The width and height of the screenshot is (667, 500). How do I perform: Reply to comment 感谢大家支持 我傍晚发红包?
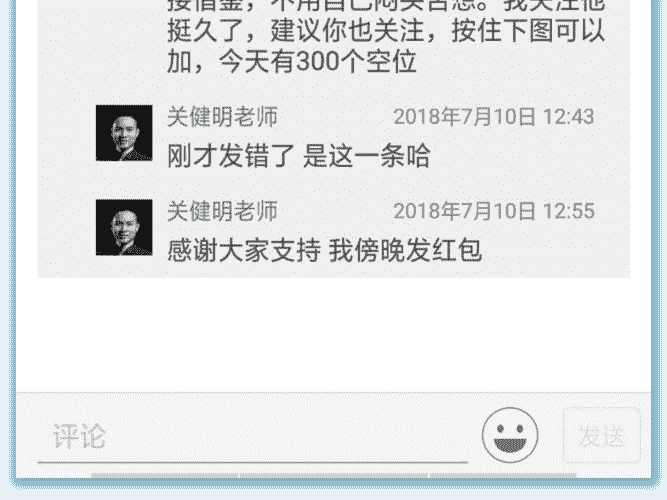click(x=325, y=250)
